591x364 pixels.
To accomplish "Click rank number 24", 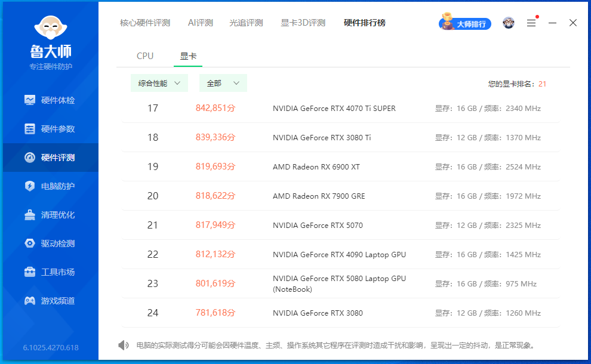I will [153, 313].
